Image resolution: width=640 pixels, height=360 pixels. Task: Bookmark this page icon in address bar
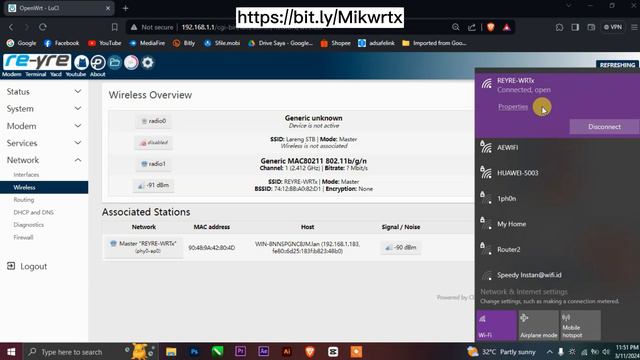click(115, 27)
